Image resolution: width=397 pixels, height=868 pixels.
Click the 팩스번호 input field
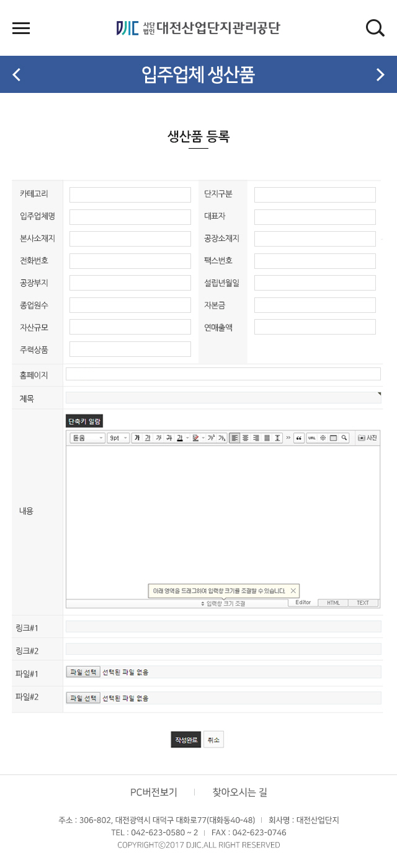pyautogui.click(x=315, y=261)
